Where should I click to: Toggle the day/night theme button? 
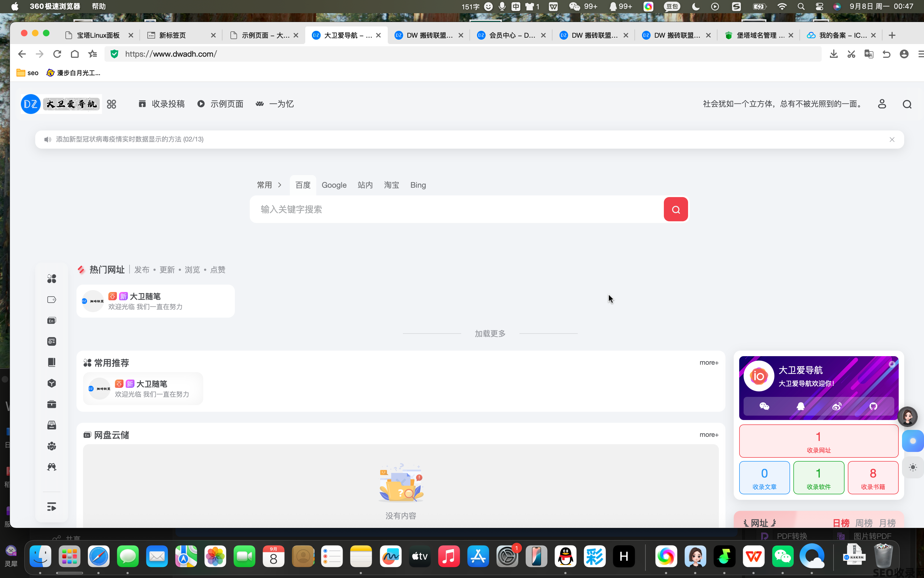(913, 467)
